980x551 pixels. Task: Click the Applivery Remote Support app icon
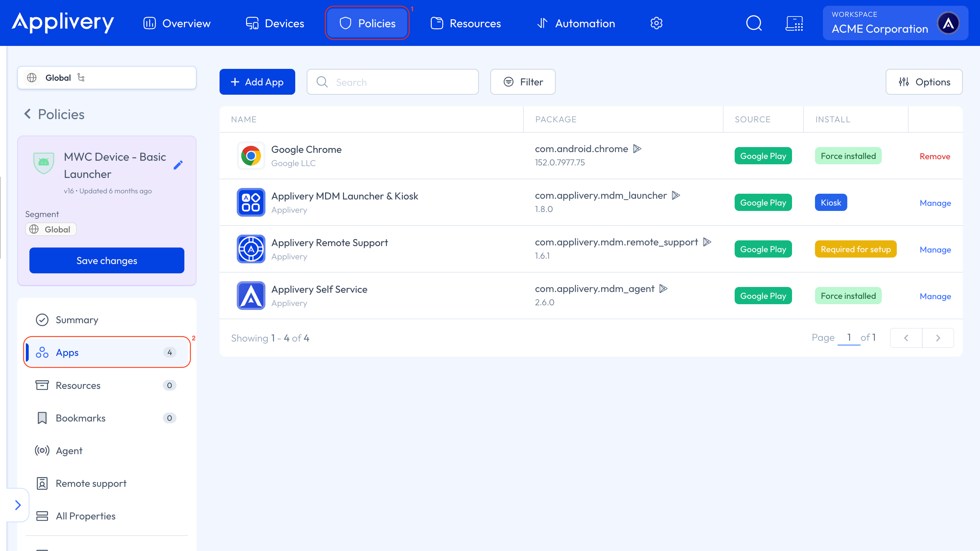point(251,249)
